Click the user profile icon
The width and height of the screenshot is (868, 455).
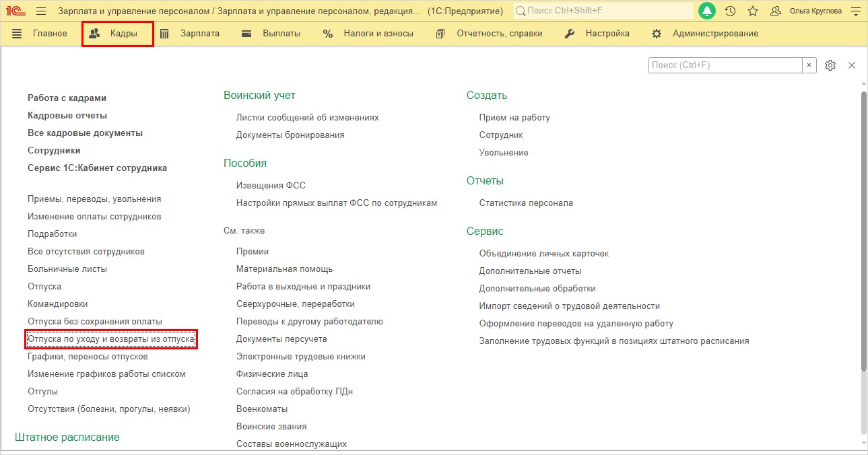pyautogui.click(x=776, y=11)
